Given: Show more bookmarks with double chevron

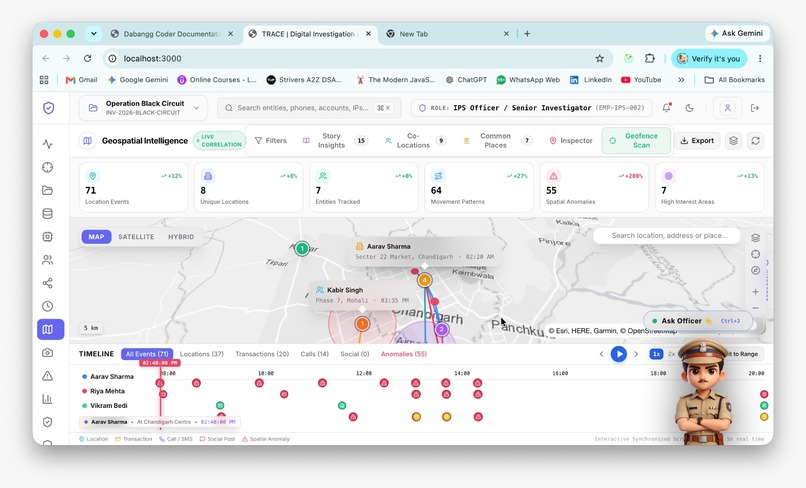Looking at the screenshot, I should (681, 80).
